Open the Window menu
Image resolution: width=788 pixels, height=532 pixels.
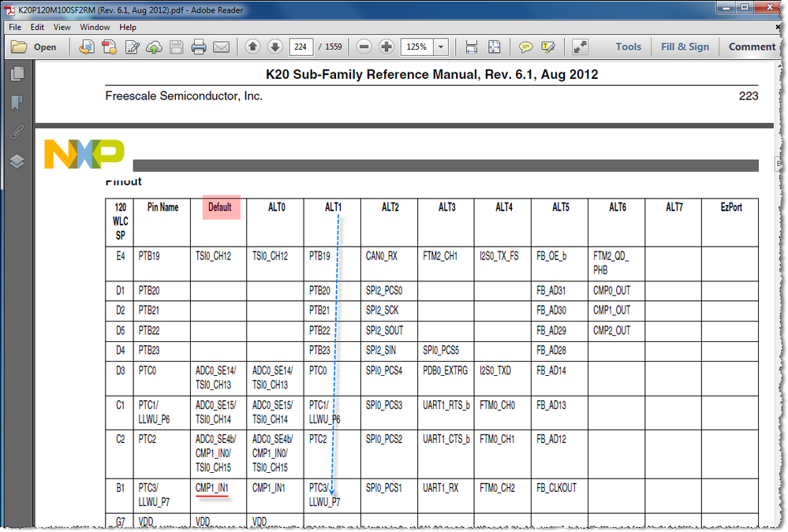pyautogui.click(x=95, y=27)
